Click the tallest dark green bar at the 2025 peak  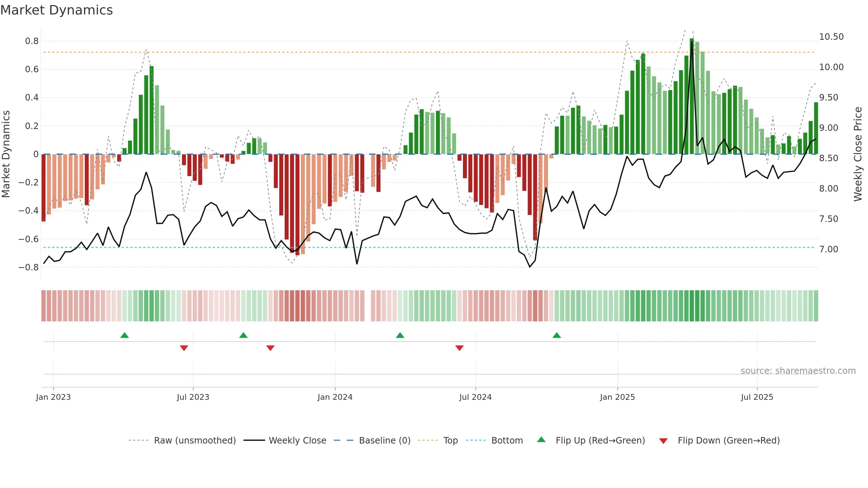(692, 96)
